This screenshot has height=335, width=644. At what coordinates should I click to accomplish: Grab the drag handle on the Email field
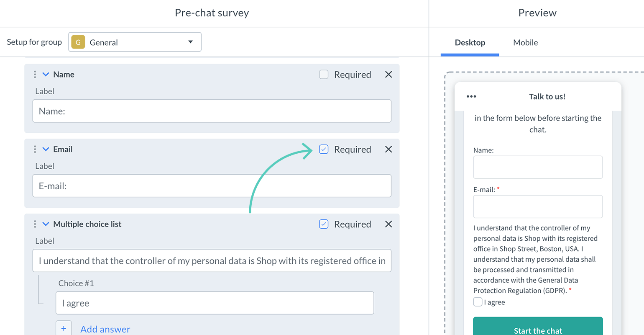click(35, 149)
